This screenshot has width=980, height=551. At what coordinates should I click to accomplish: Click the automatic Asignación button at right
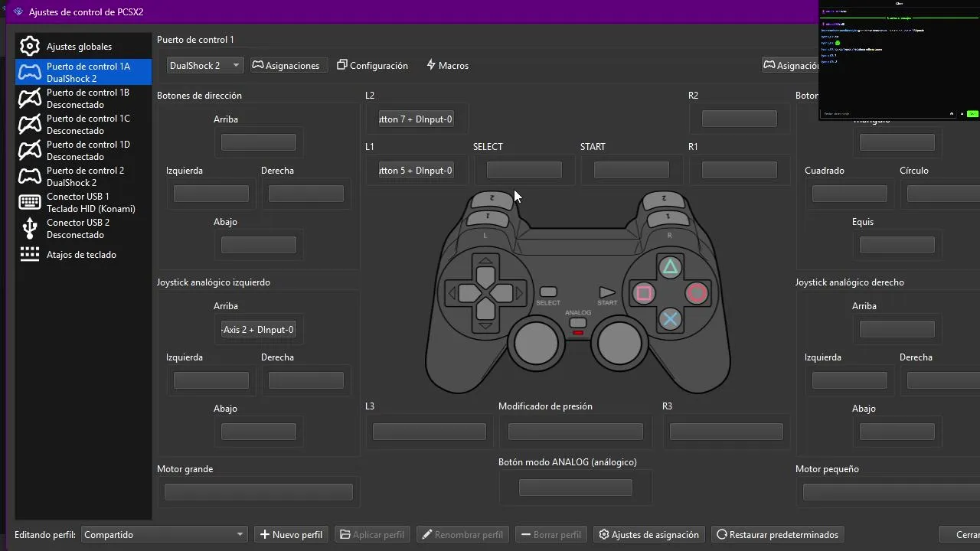click(x=791, y=66)
